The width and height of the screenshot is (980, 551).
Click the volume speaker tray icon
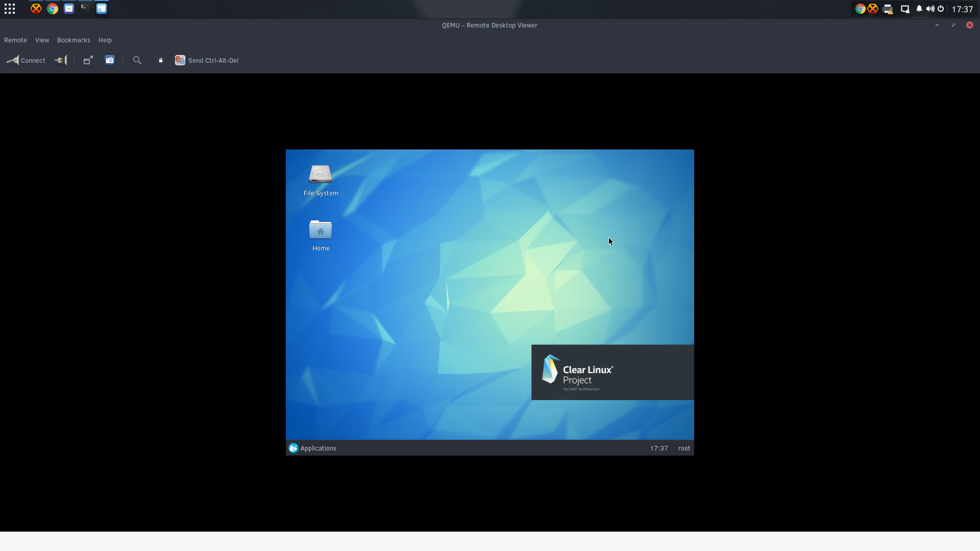pos(930,9)
